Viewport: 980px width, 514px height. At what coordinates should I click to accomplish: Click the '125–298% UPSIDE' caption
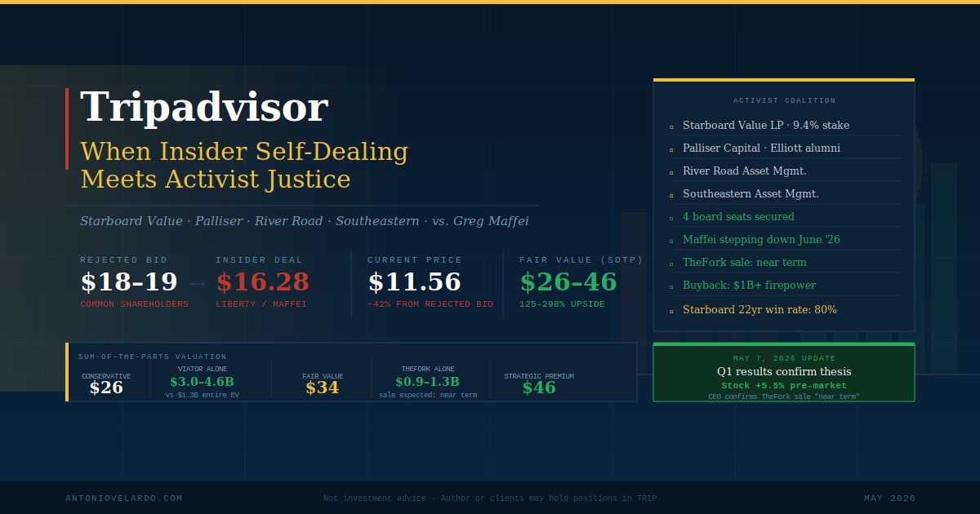562,304
